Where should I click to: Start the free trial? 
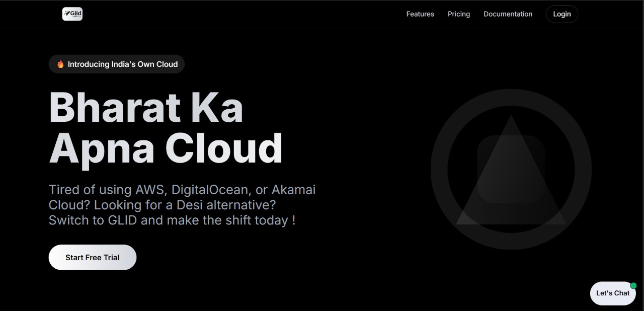point(93,257)
